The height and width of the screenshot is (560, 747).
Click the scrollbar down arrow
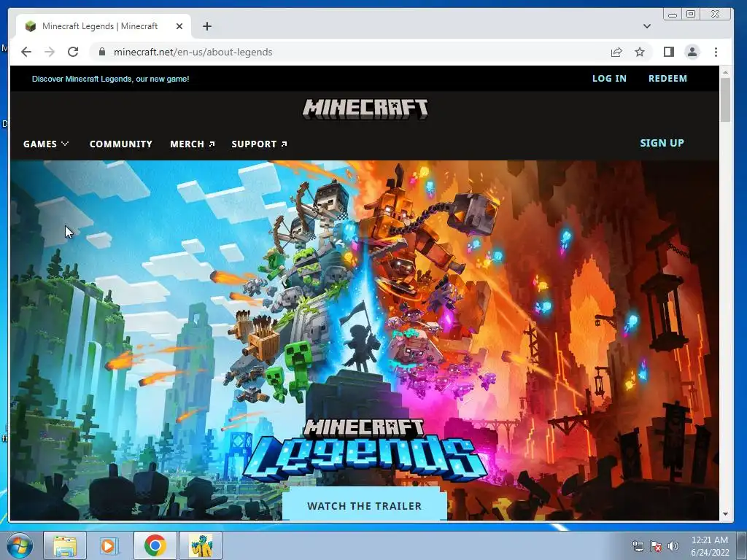pos(725,514)
